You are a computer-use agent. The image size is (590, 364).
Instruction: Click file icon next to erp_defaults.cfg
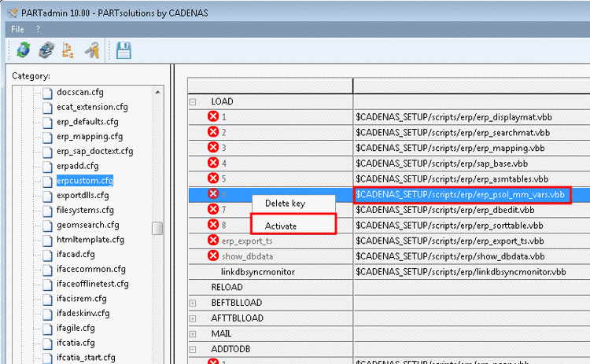click(47, 122)
